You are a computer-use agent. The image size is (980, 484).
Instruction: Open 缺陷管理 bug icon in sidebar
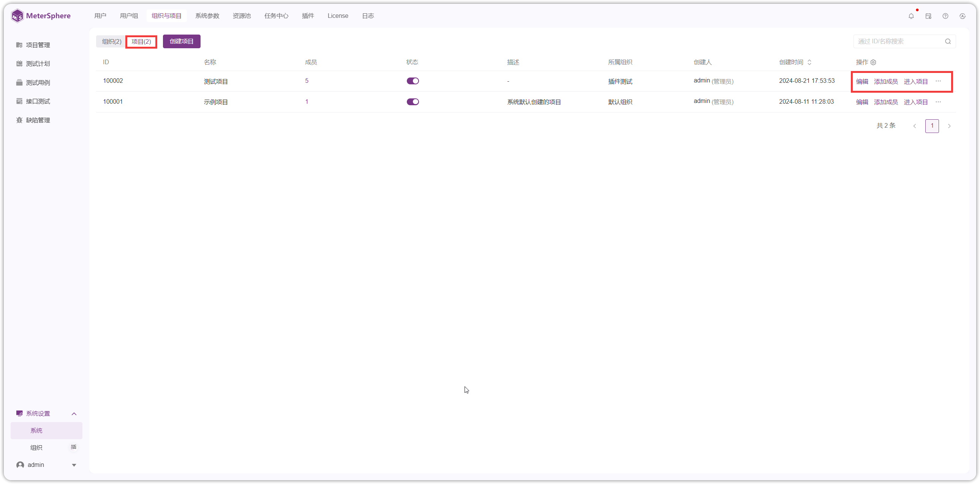tap(19, 120)
